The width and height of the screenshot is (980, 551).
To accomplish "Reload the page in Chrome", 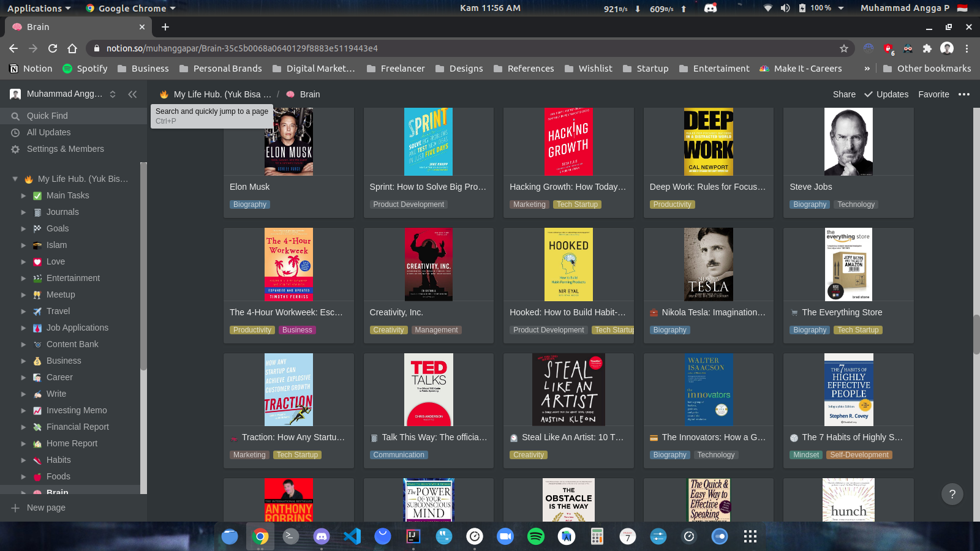I will tap(53, 48).
